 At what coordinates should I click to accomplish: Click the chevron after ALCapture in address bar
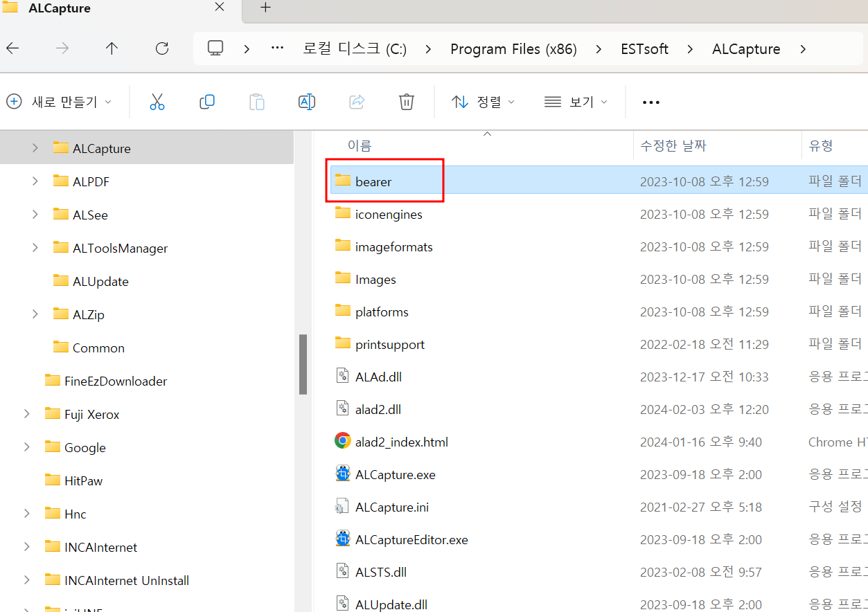pyautogui.click(x=803, y=49)
